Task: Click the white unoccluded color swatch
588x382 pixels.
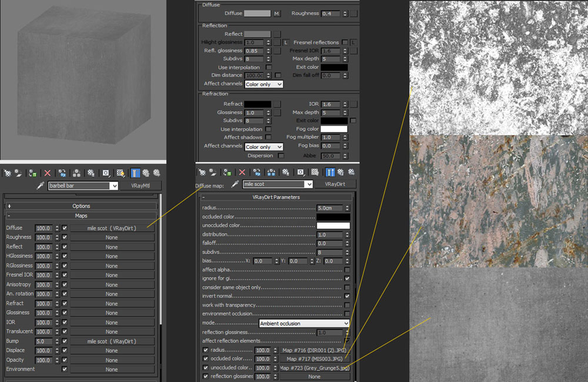Action: coord(333,226)
